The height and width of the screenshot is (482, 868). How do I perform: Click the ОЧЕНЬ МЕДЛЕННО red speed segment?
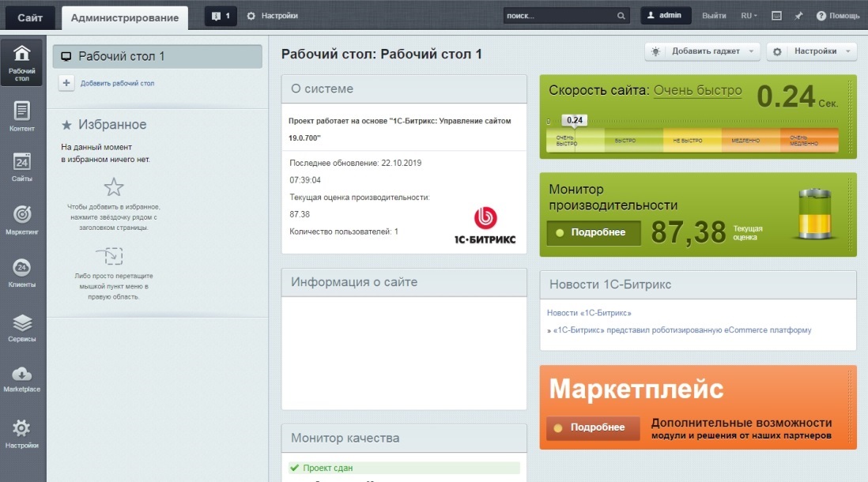(x=810, y=141)
